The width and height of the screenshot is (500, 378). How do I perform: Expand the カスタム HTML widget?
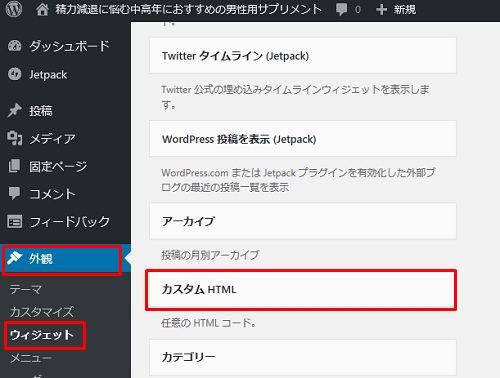point(301,290)
